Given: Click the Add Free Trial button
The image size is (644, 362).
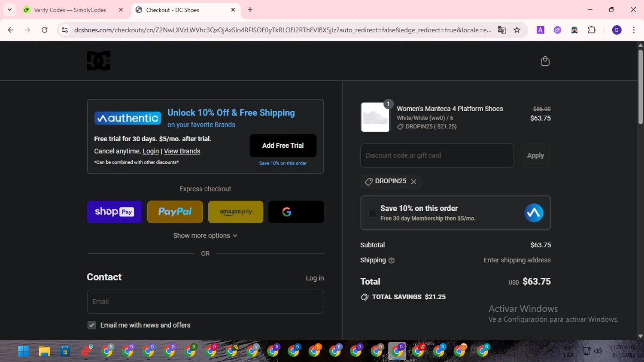Looking at the screenshot, I should (x=283, y=146).
